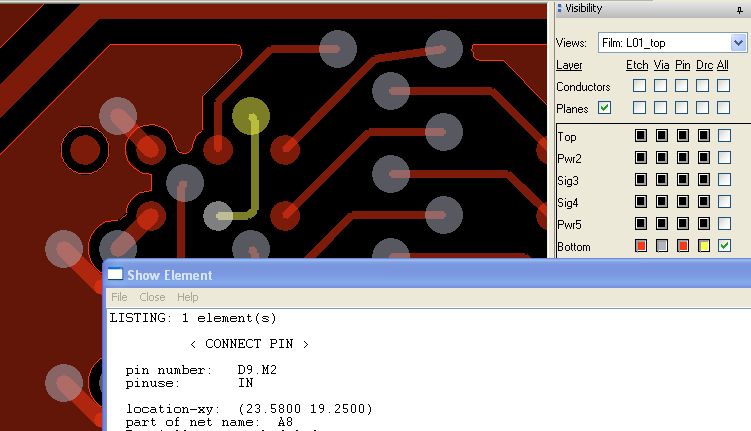Click the Pwr2 layer Etch color box
The height and width of the screenshot is (431, 751).
coord(641,158)
